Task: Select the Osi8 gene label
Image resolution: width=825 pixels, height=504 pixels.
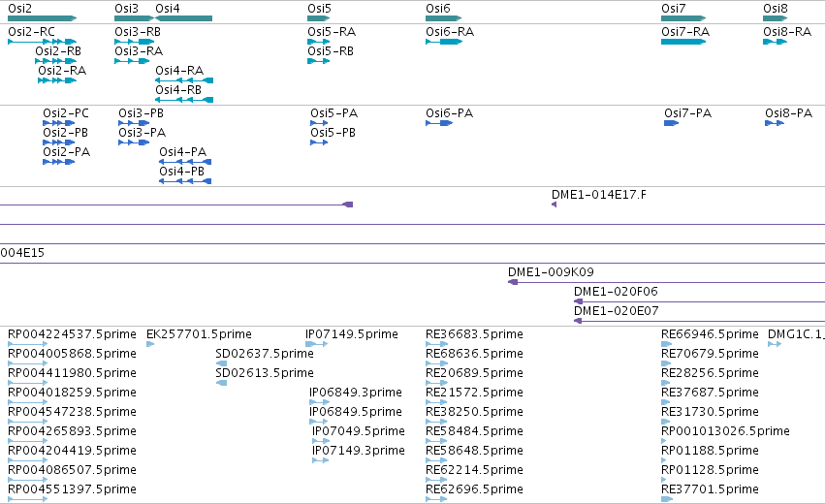Action: pyautogui.click(x=776, y=9)
